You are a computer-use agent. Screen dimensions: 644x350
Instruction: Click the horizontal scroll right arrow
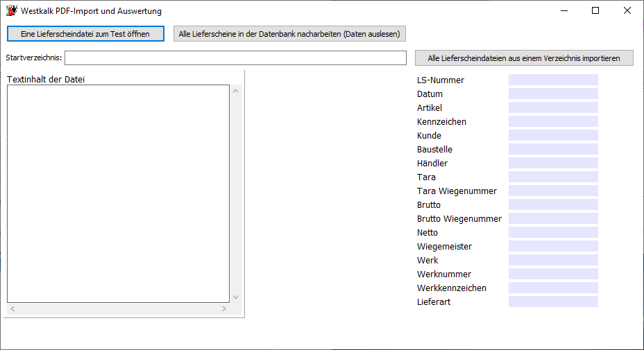224,308
